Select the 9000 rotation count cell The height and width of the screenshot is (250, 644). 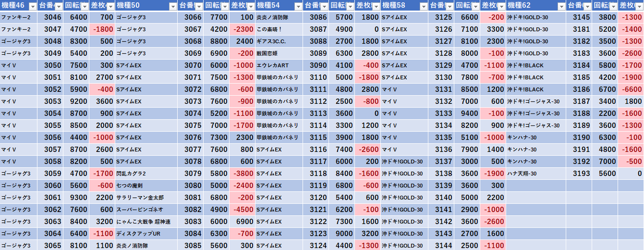point(342,234)
